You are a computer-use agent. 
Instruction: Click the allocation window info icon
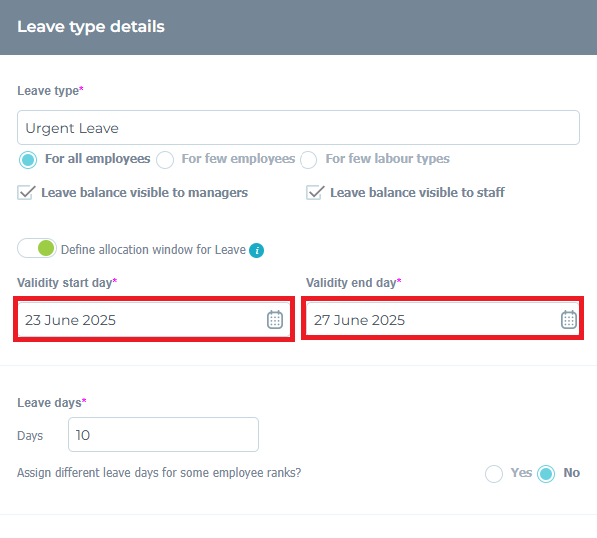[257, 250]
